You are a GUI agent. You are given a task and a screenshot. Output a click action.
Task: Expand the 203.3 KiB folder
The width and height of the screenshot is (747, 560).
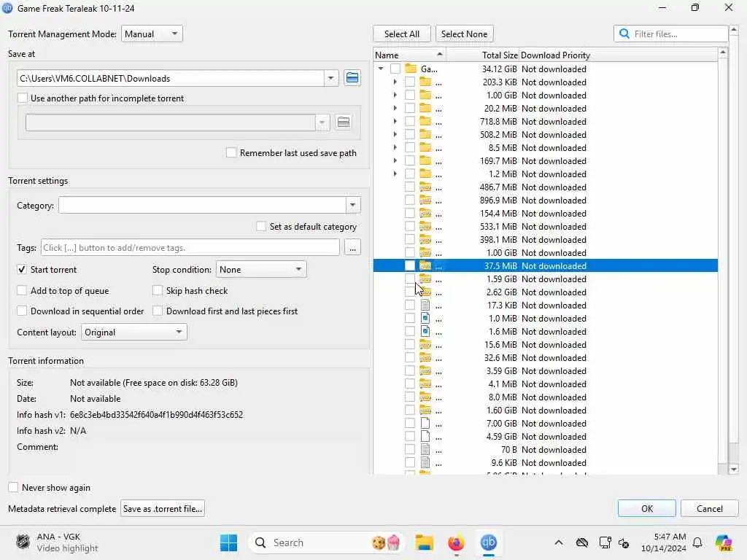[x=395, y=82]
